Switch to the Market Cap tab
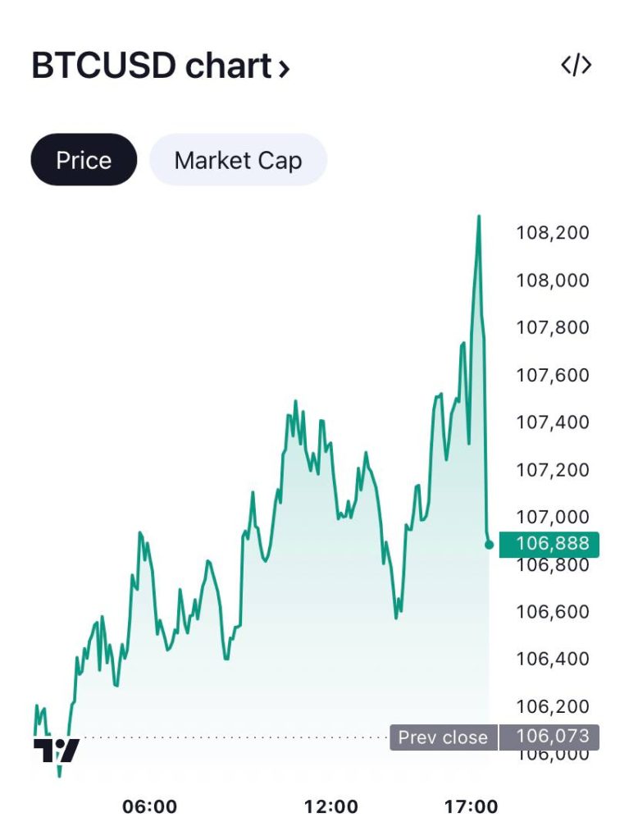Viewport: 638px width, 840px height. 238,160
